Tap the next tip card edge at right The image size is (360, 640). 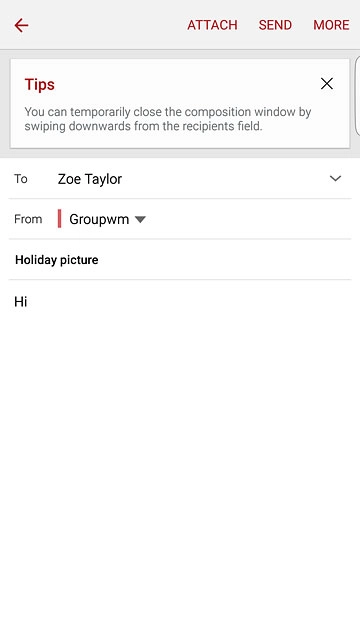click(358, 96)
